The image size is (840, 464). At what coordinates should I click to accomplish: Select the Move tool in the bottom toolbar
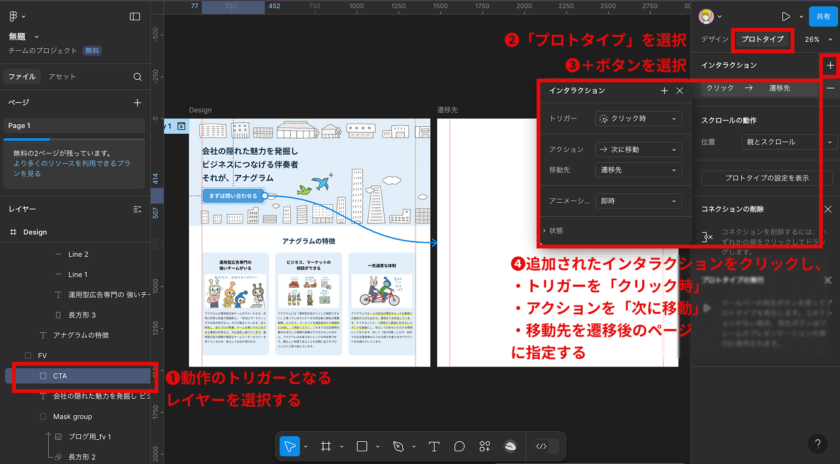pos(290,446)
